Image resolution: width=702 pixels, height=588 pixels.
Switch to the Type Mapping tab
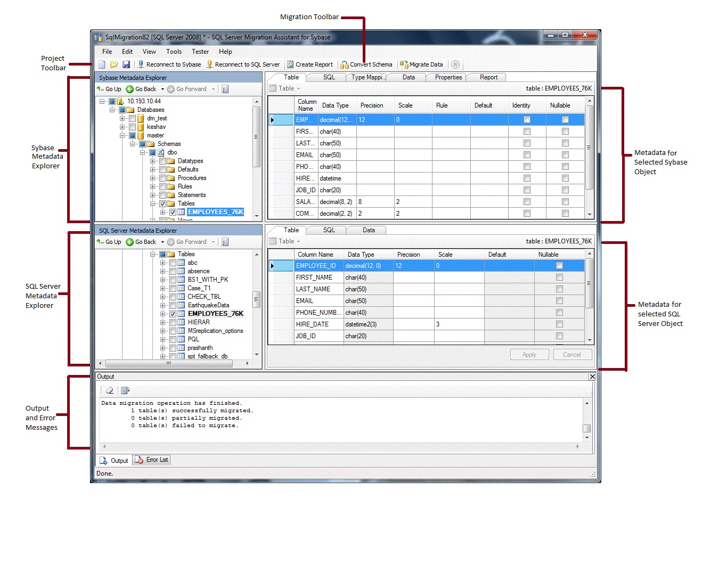click(x=366, y=77)
